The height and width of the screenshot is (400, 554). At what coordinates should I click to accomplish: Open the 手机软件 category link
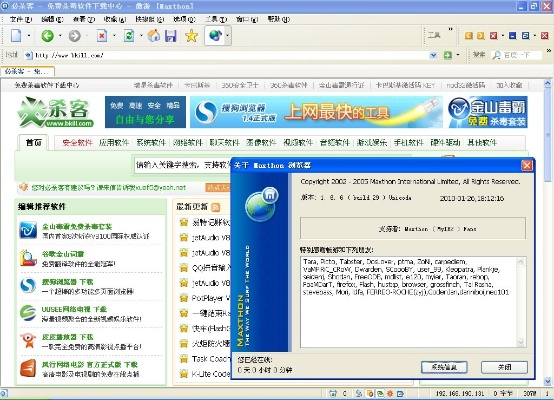(408, 143)
